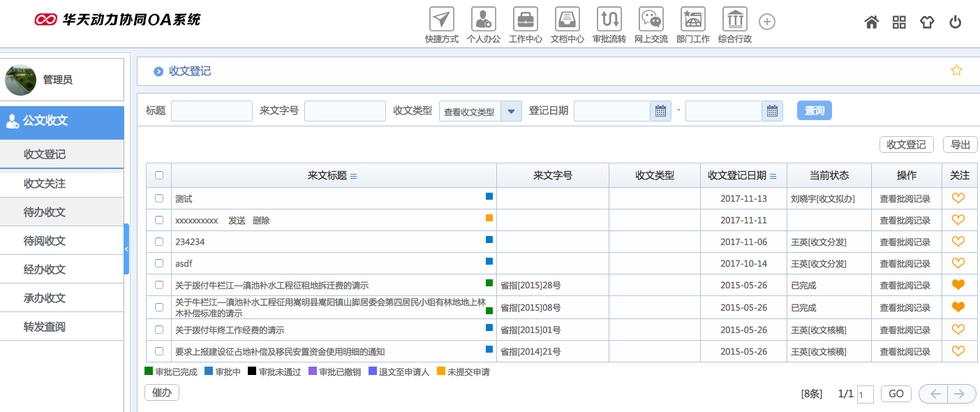Viewport: 980px width, 412px height.
Task: Check the select-all checkbox in table header
Action: coord(158,175)
